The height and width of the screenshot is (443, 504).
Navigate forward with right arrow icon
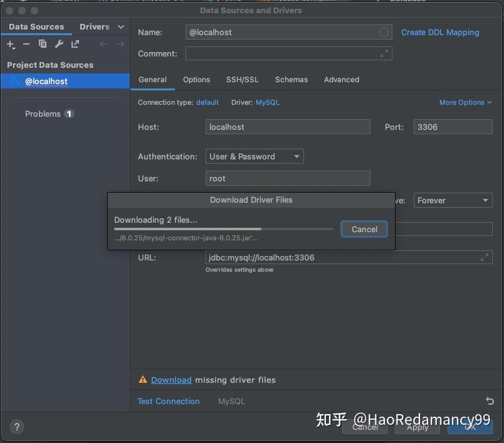coord(120,44)
